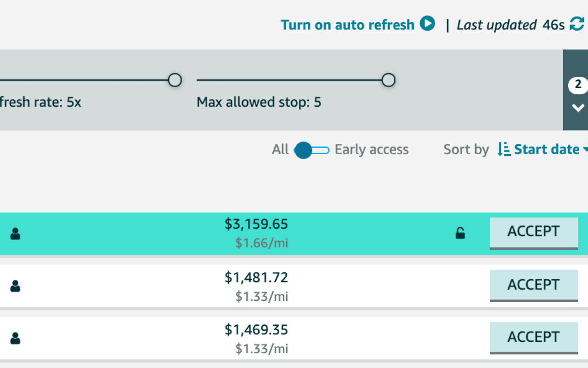588x368 pixels.
Task: Click the unlock padlock icon in highlighted row
Action: [460, 233]
